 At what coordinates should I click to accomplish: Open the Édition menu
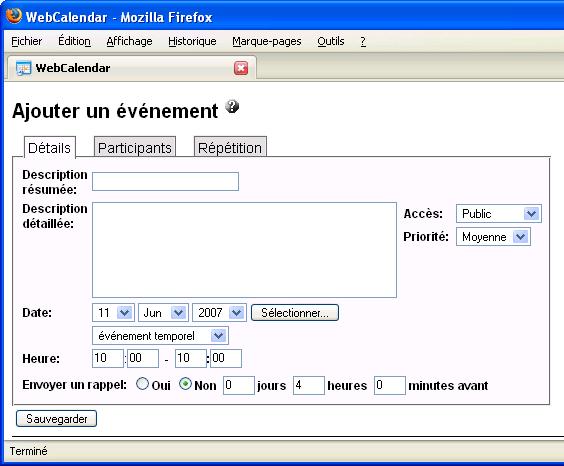pyautogui.click(x=74, y=41)
